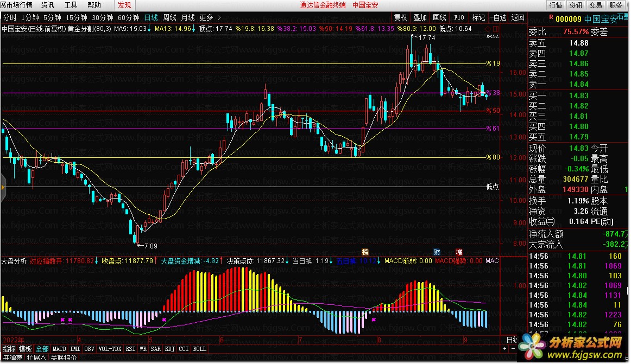The height and width of the screenshot is (364, 631).
Task: Switch to 30分钟 period
Action: (x=103, y=17)
